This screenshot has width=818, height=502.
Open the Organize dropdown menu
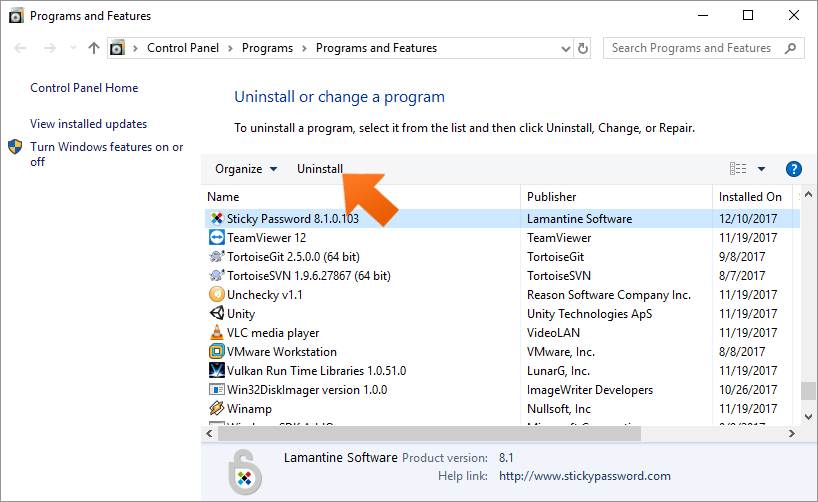(246, 169)
